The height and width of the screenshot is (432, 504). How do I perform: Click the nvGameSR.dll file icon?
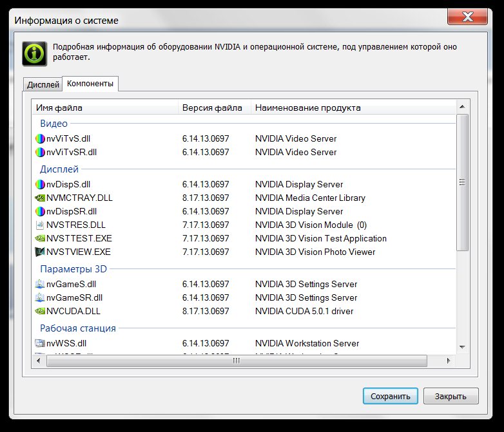coord(40,297)
